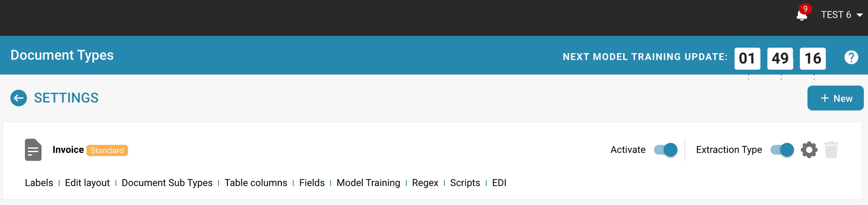This screenshot has width=868, height=205.
Task: Go to the Scripts section
Action: [x=465, y=183]
